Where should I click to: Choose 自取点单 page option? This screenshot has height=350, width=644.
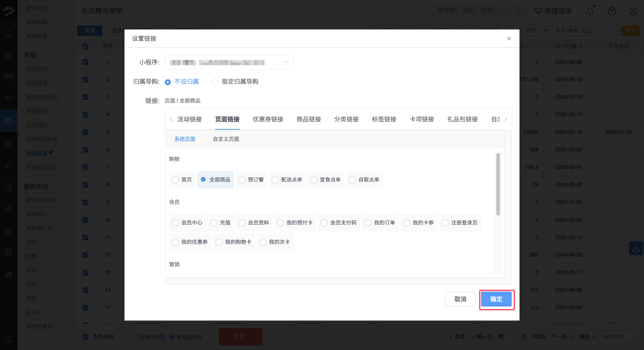(364, 180)
